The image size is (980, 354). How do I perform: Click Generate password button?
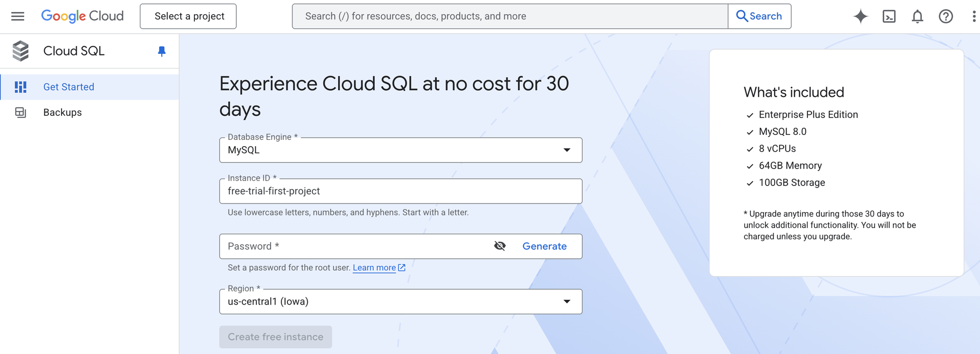point(544,246)
